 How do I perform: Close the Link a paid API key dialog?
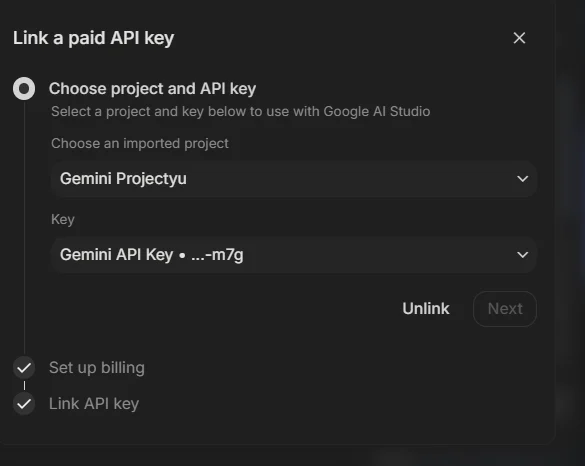519,38
